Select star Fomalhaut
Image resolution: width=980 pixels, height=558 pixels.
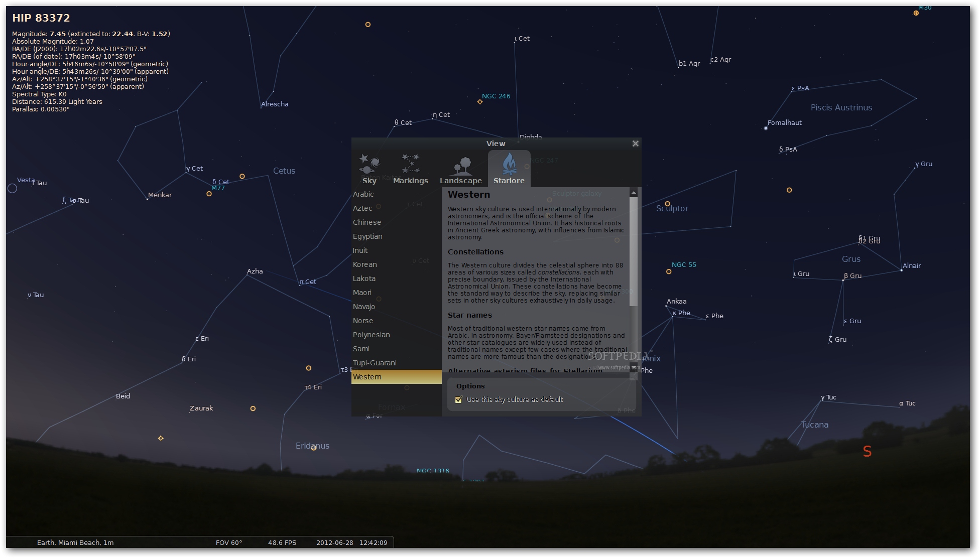[x=766, y=128]
